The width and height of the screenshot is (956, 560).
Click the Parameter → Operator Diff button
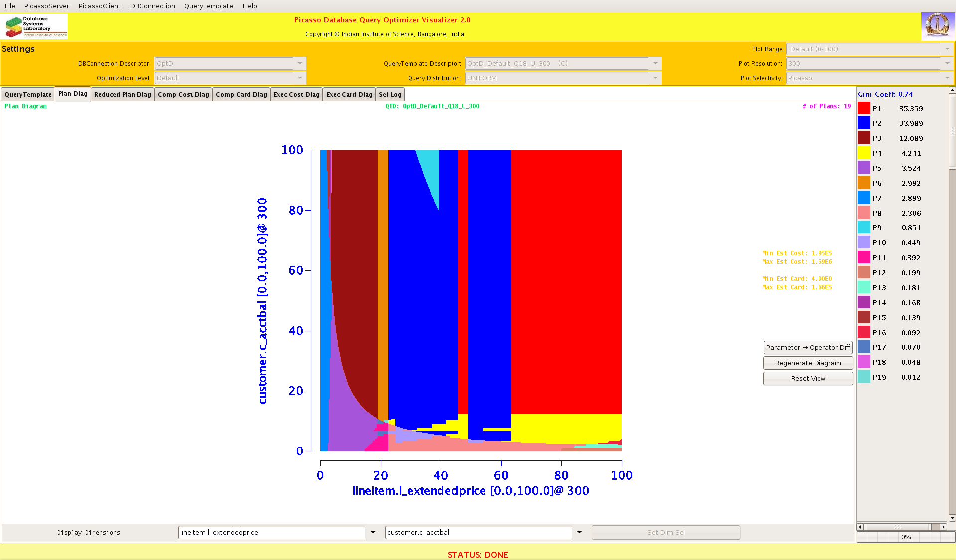tap(808, 347)
